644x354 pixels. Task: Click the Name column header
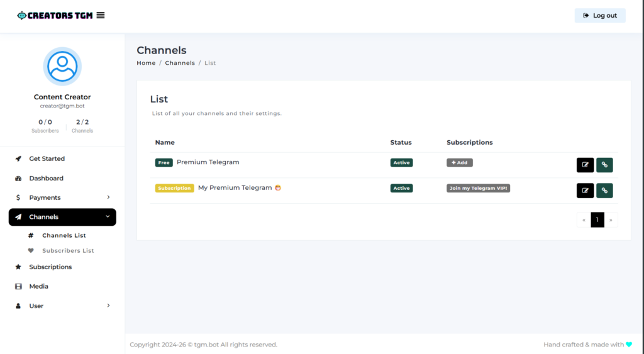pos(165,143)
